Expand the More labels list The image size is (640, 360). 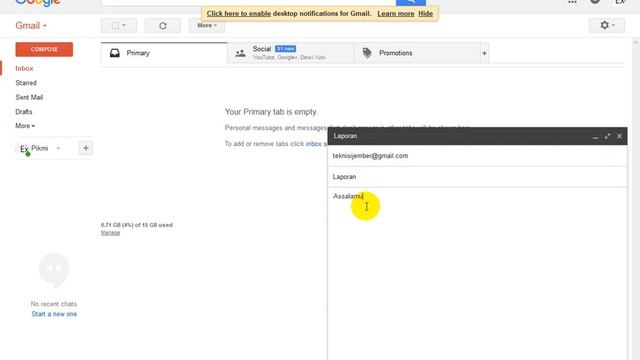(x=25, y=126)
